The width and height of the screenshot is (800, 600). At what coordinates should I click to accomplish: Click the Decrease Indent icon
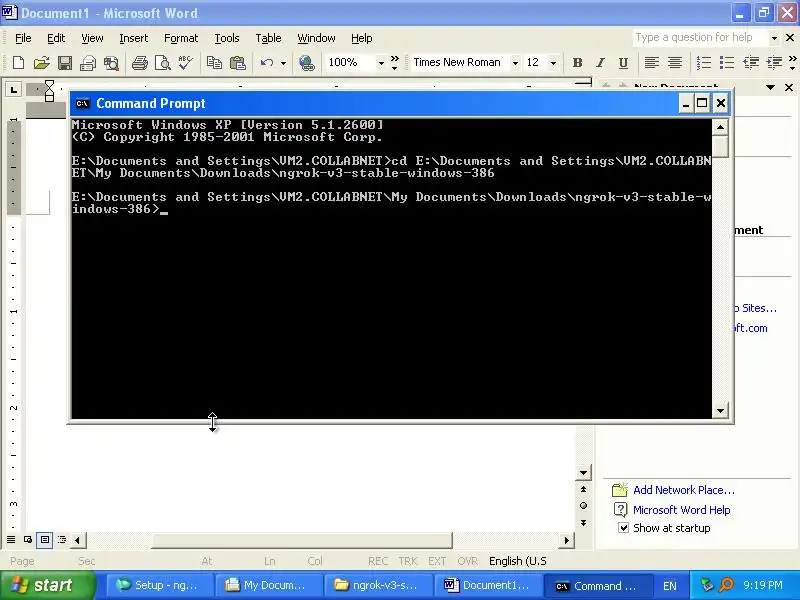(751, 63)
